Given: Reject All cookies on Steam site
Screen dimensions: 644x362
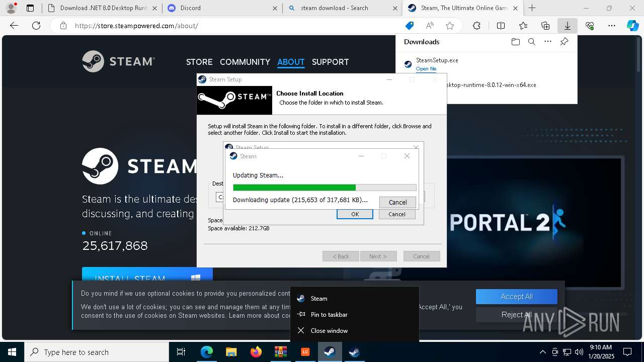Looking at the screenshot, I should [517, 315].
